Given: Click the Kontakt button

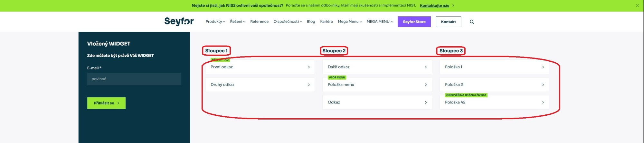Looking at the screenshot, I should [x=449, y=22].
